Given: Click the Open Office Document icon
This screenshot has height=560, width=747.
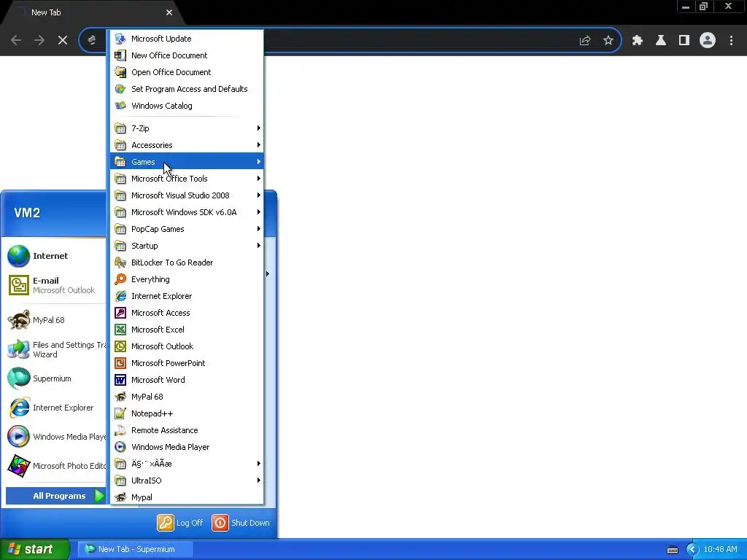Looking at the screenshot, I should tap(120, 72).
